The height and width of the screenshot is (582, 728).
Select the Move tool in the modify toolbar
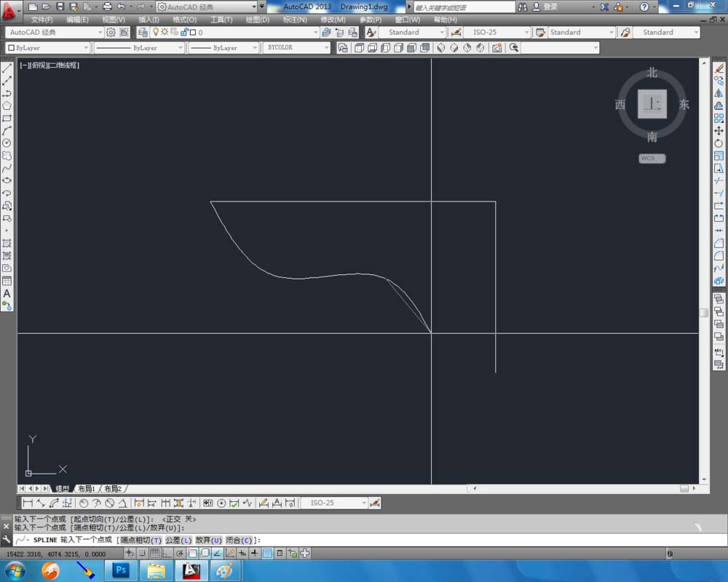(719, 131)
